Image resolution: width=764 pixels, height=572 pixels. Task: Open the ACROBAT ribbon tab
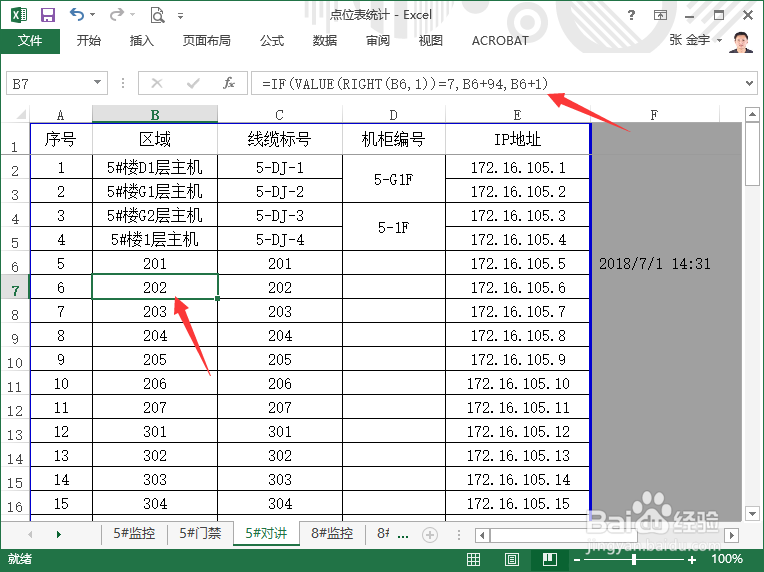pyautogui.click(x=500, y=41)
